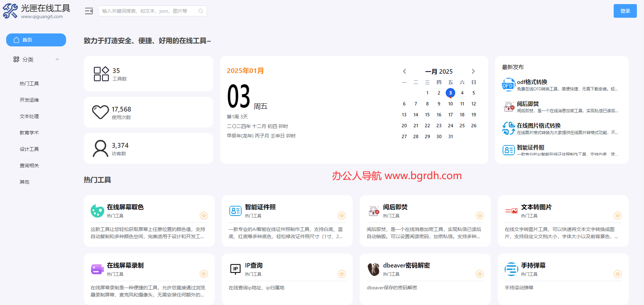
Task: Favorite the 在线屏幕取色 tool star
Action: [204, 216]
